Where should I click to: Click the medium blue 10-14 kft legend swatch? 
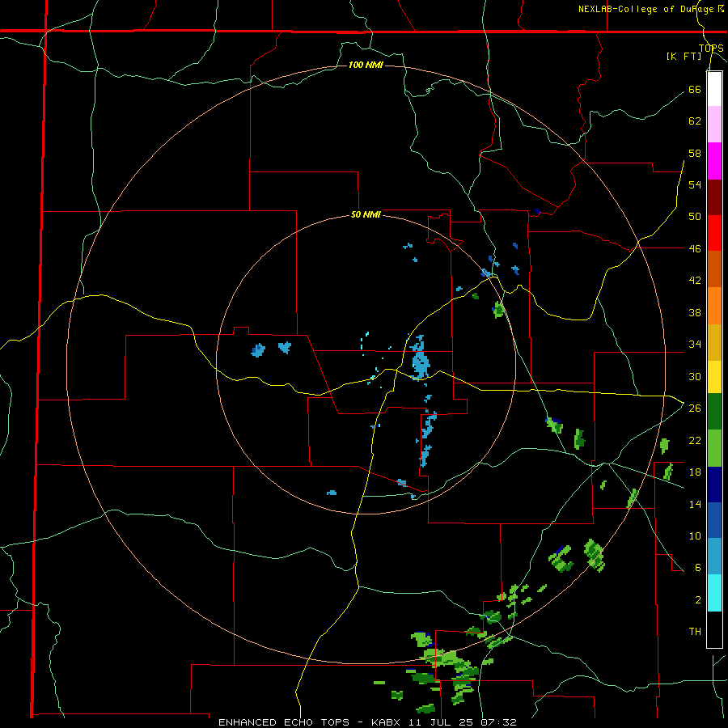click(714, 520)
